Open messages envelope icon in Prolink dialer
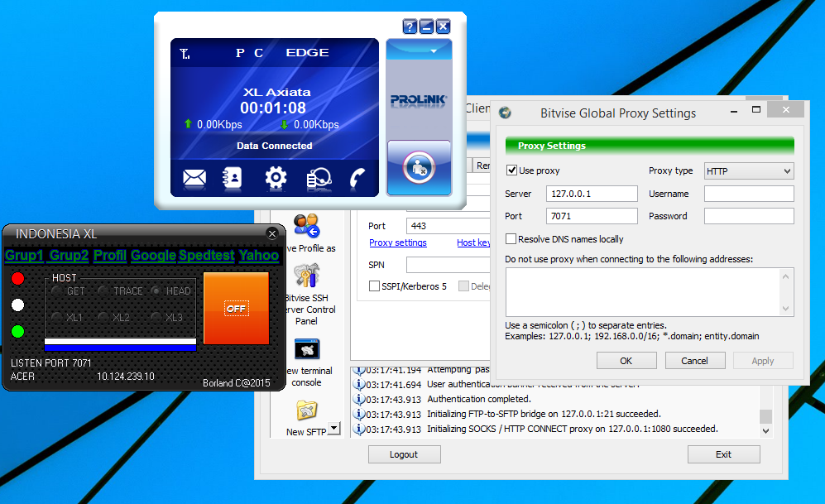The height and width of the screenshot is (504, 825). tap(194, 178)
